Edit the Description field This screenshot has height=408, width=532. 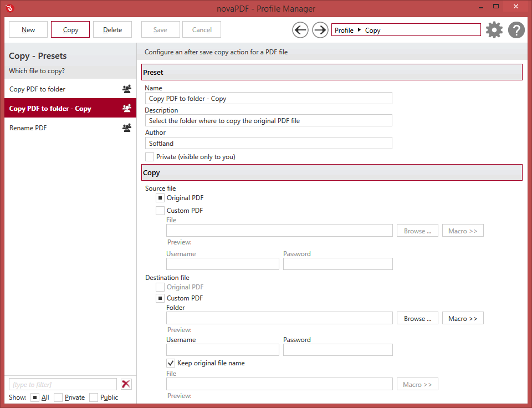[268, 120]
